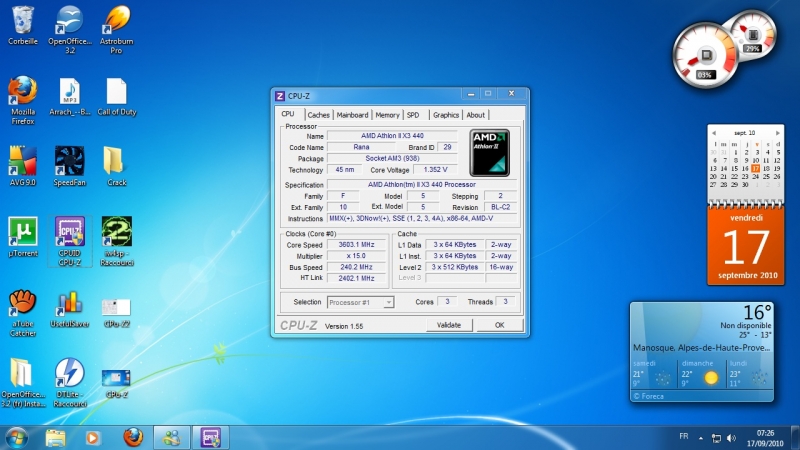
Task: Switch to the CPU-Z taskbar button
Action: pos(210,438)
